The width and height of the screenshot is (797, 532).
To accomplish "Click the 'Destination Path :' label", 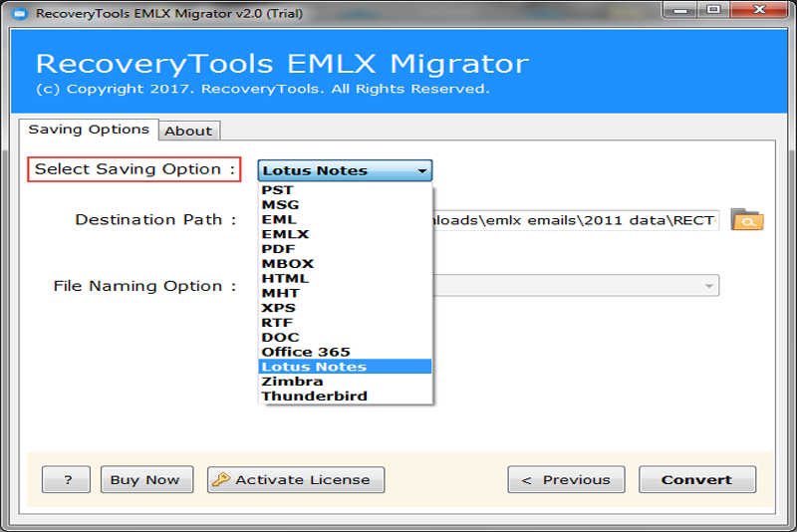I will (x=155, y=219).
